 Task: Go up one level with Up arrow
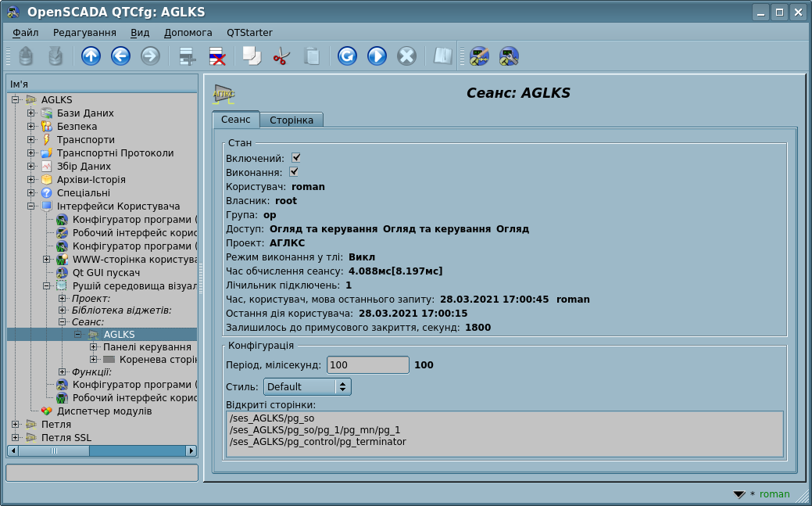pyautogui.click(x=91, y=56)
